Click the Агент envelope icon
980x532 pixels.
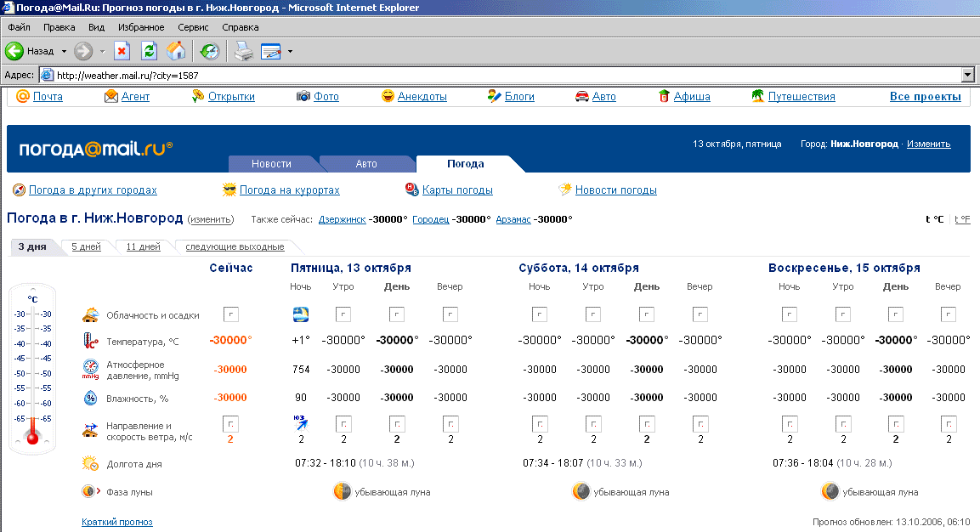click(x=111, y=96)
